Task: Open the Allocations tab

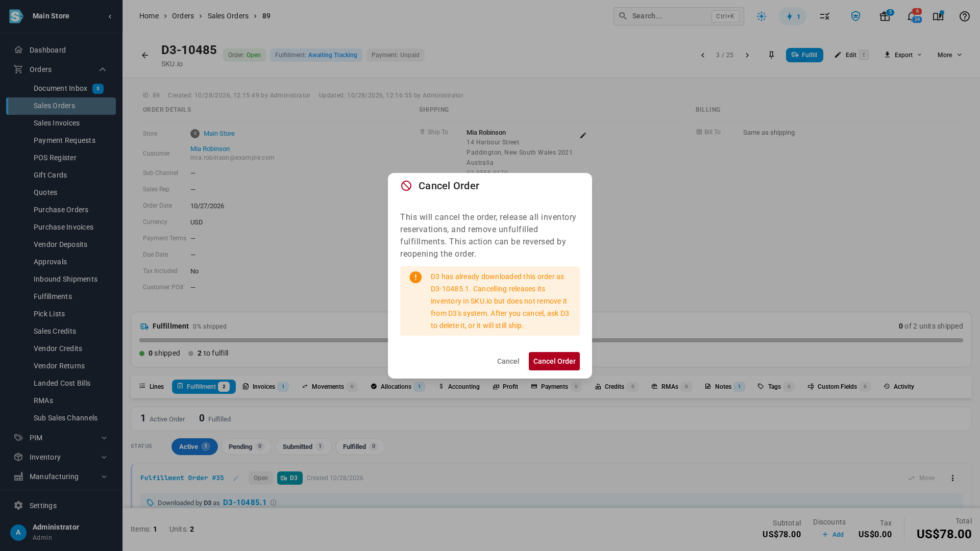Action: pyautogui.click(x=398, y=387)
